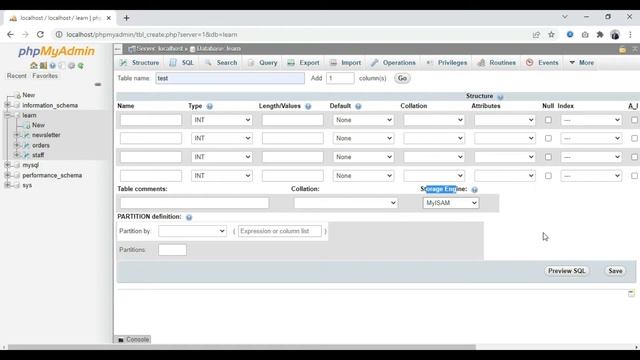
Task: Click the Structure heading help icon
Action: tap(500, 97)
